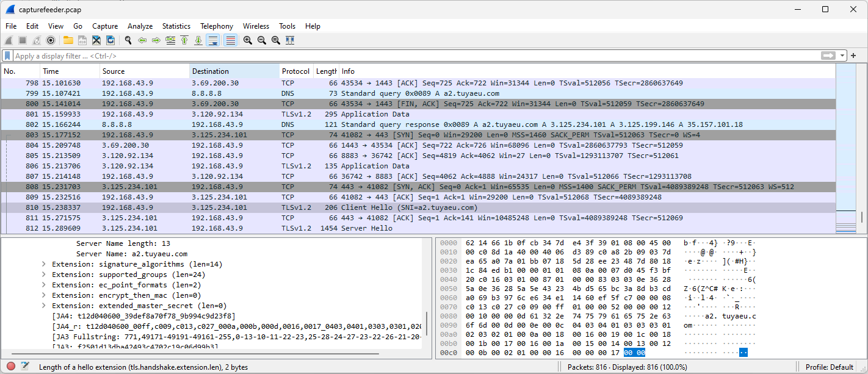Click inside the display filter input field
Screen dimensions: 868x374
[x=415, y=56]
